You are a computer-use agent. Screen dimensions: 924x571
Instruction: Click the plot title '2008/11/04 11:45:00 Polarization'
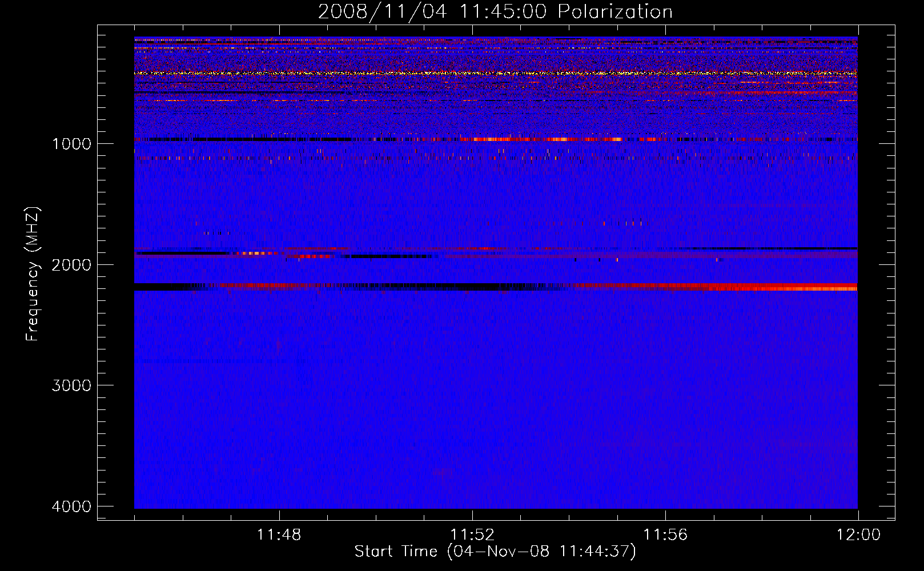click(x=495, y=11)
